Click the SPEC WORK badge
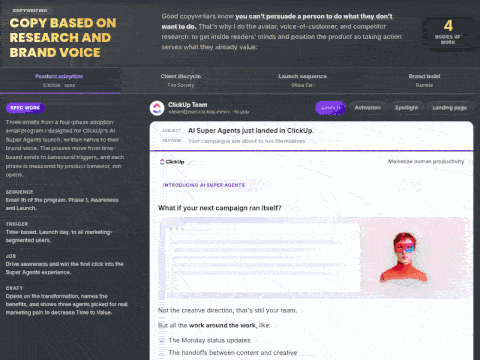The image size is (480, 360). click(25, 108)
